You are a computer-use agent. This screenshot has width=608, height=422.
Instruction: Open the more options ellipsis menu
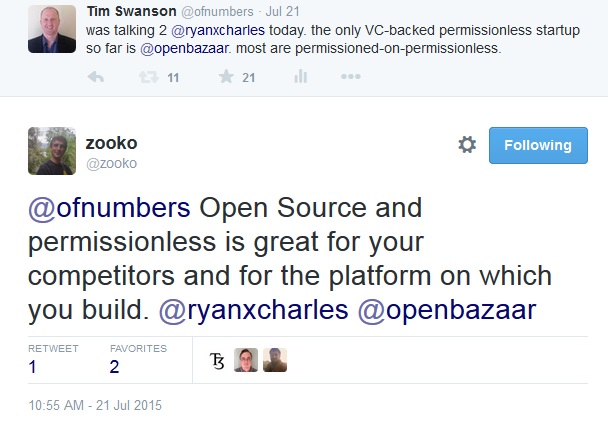[x=351, y=77]
